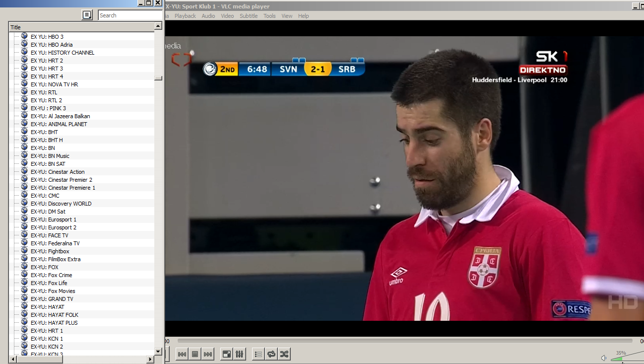
Task: Click the video seek progress bar
Action: 404,341
